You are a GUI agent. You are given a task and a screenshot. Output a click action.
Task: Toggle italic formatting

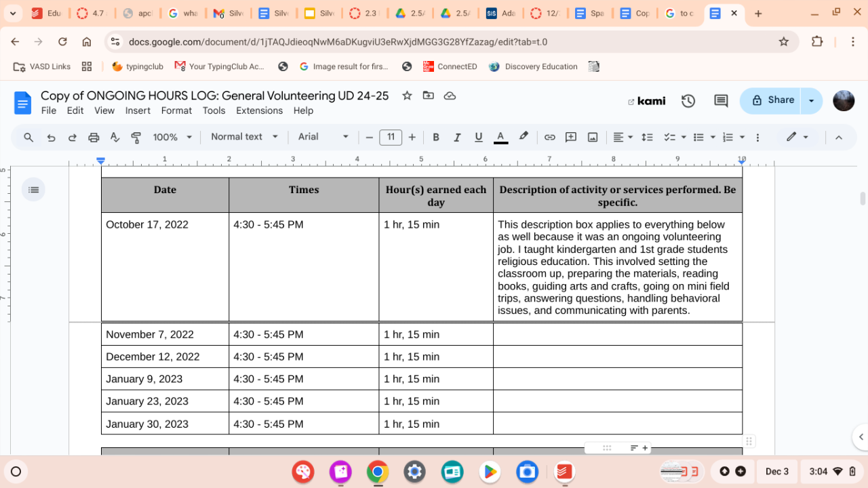tap(457, 137)
